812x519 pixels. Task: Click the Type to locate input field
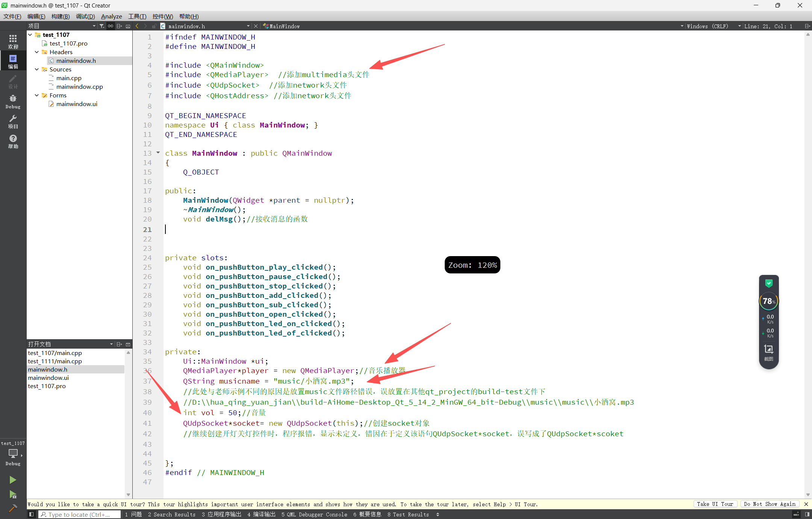(80, 514)
